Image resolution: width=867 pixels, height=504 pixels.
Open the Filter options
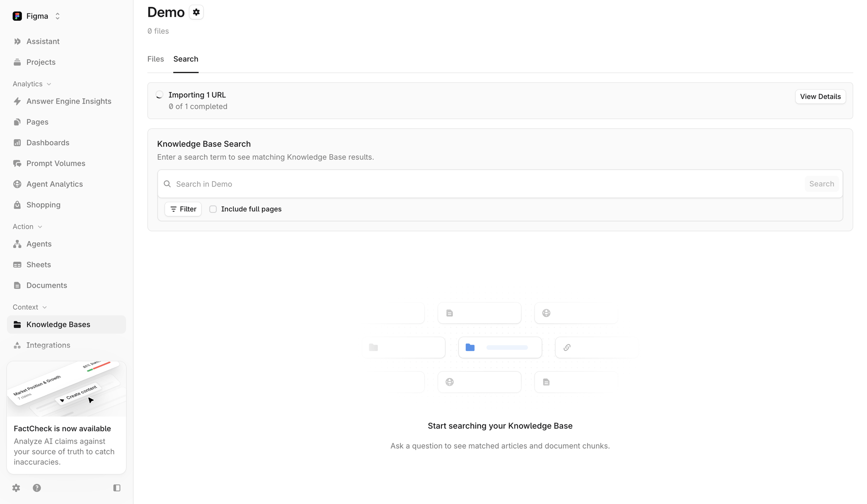tap(183, 209)
